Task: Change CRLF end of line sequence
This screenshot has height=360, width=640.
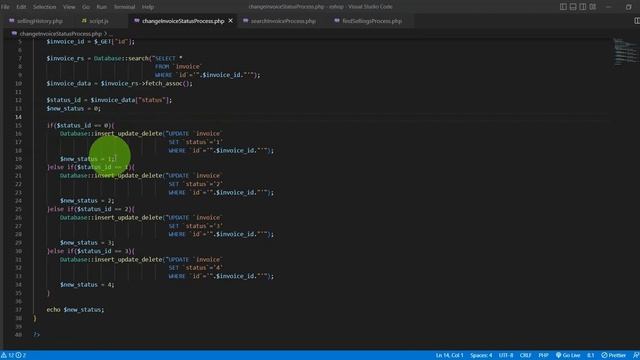Action: click(526, 356)
